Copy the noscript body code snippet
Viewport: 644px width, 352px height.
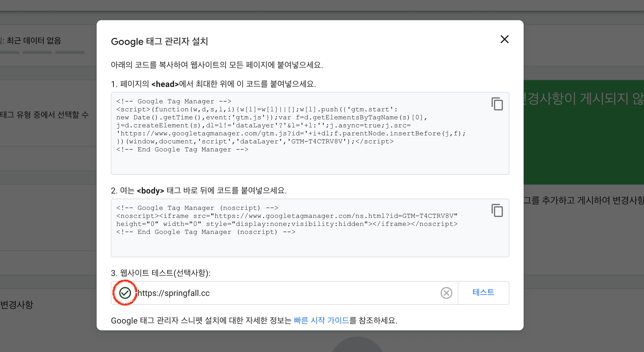tap(497, 211)
